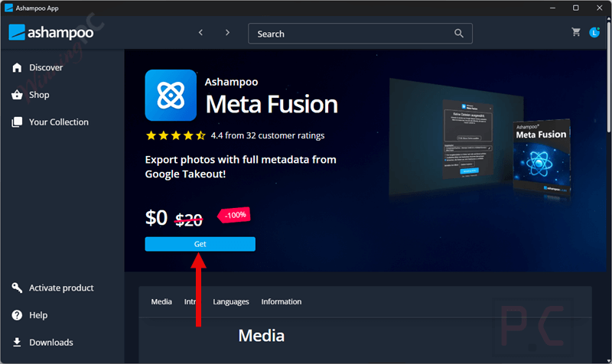Click the -100% discount badge
The width and height of the screenshot is (612, 364).
click(235, 215)
